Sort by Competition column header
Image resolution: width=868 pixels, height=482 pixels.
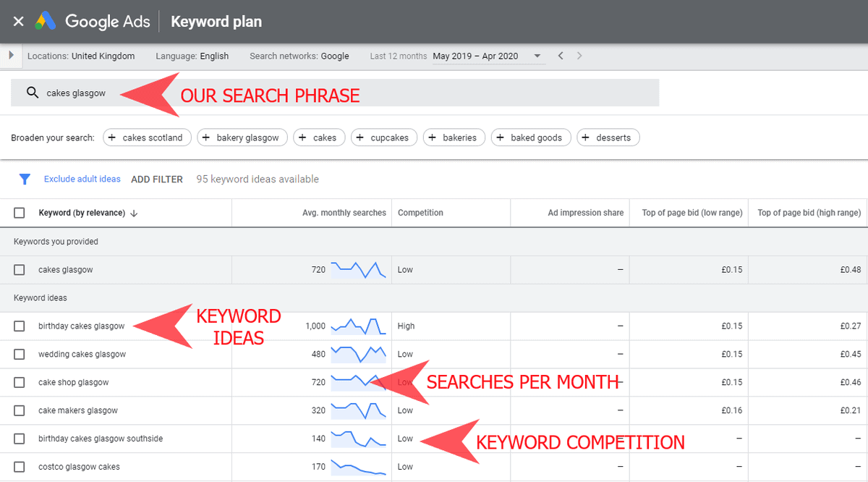(420, 213)
